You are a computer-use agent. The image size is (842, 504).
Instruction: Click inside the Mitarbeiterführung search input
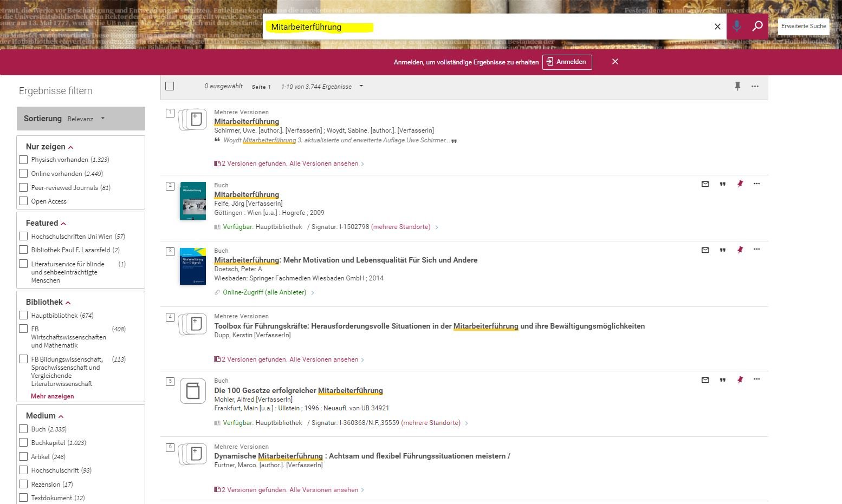[x=488, y=27]
